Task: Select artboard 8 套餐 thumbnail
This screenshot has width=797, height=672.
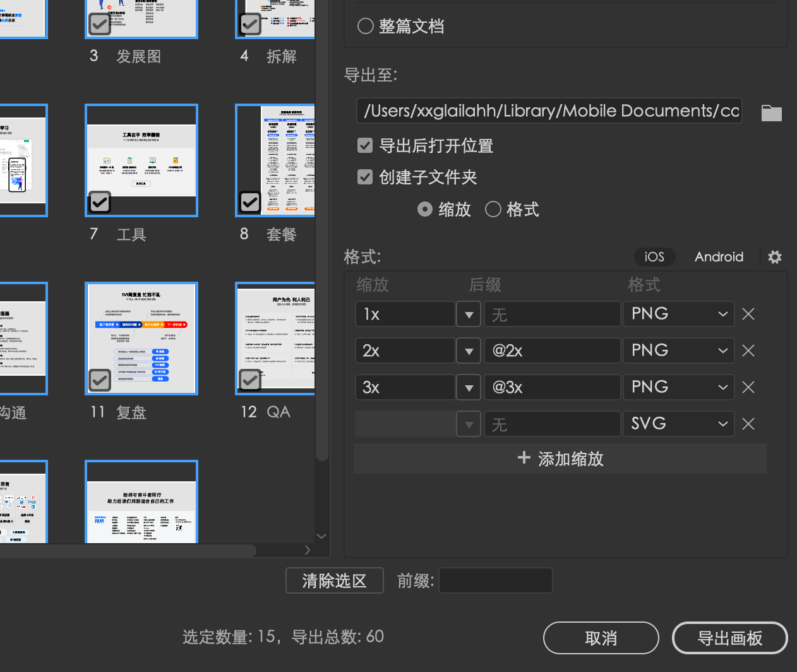Action: coord(275,160)
